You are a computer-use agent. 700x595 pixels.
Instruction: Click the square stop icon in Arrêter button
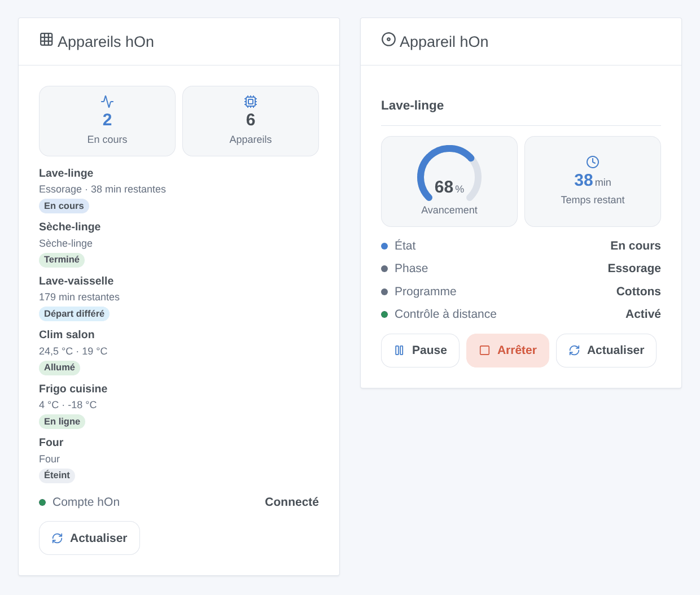point(484,351)
